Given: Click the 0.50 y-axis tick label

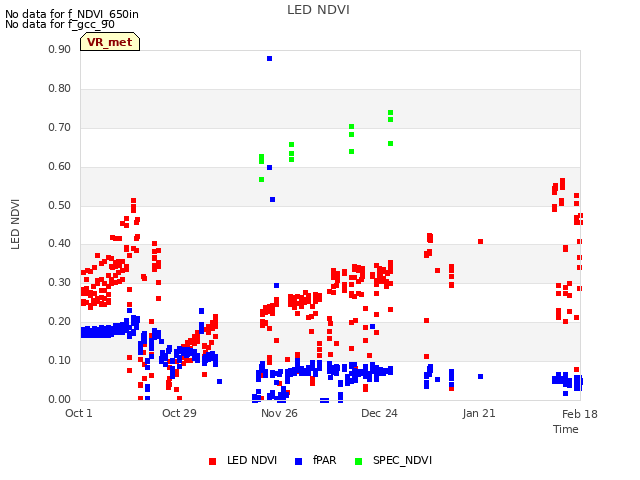Looking at the screenshot, I should [60, 205].
